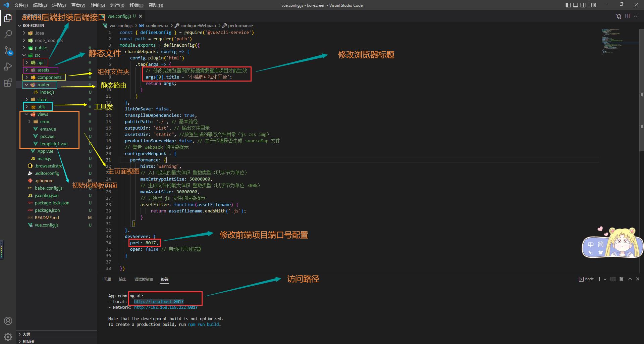Open README.md file
This screenshot has height=344, width=644.
pos(57,217)
